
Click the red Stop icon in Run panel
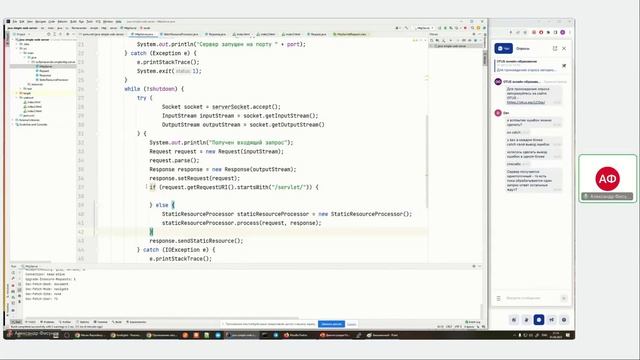click(x=13, y=285)
